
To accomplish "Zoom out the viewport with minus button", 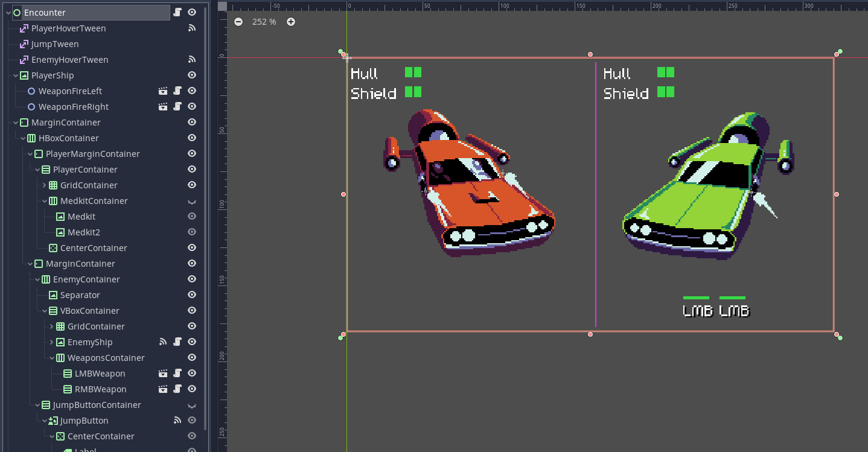I will pyautogui.click(x=238, y=22).
